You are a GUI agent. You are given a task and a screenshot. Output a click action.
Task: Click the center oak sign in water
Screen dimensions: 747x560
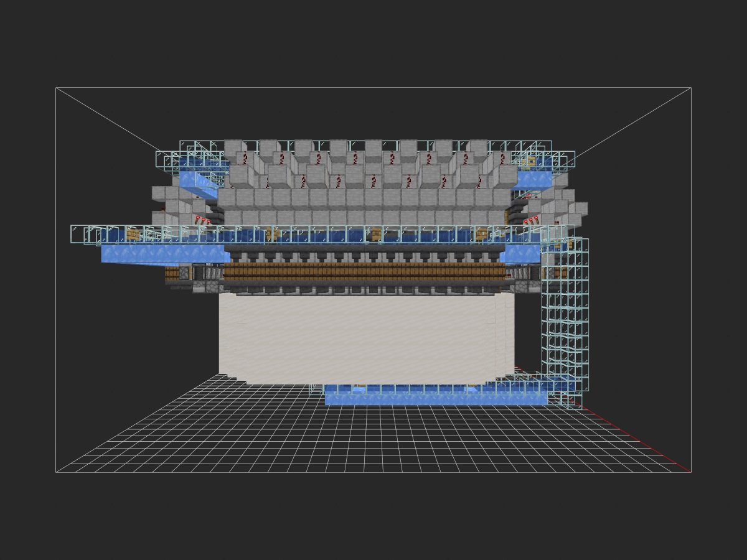[x=375, y=235]
